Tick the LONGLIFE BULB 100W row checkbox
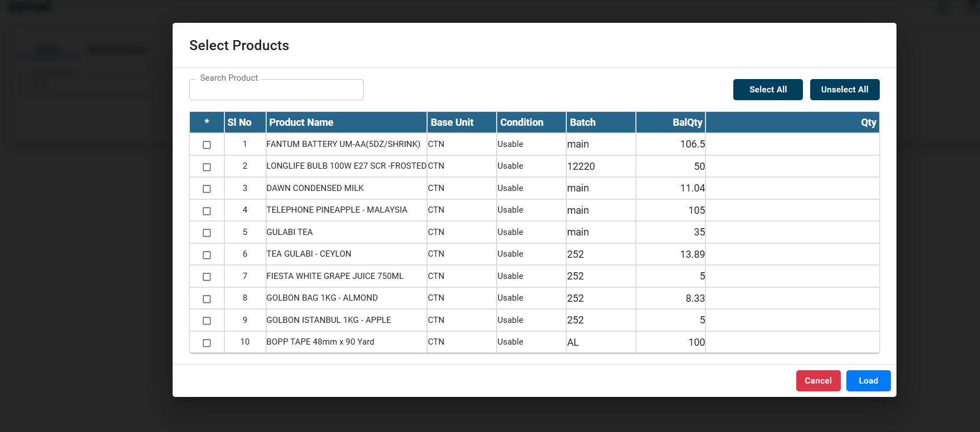The height and width of the screenshot is (432, 980). click(207, 167)
